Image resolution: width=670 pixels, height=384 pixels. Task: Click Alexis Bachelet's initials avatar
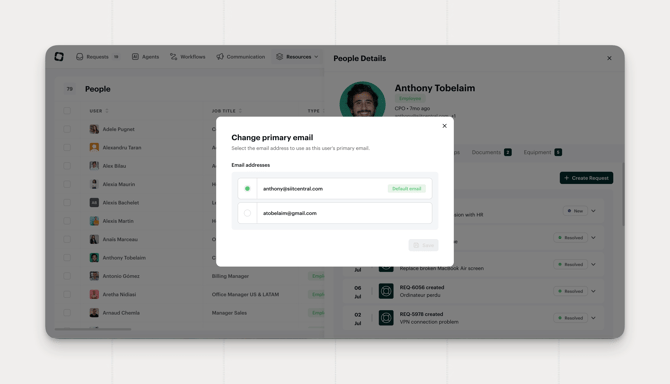click(x=94, y=202)
